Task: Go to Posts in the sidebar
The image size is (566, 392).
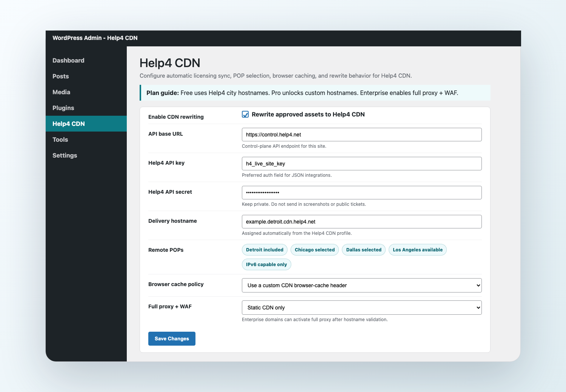Action: (86, 76)
